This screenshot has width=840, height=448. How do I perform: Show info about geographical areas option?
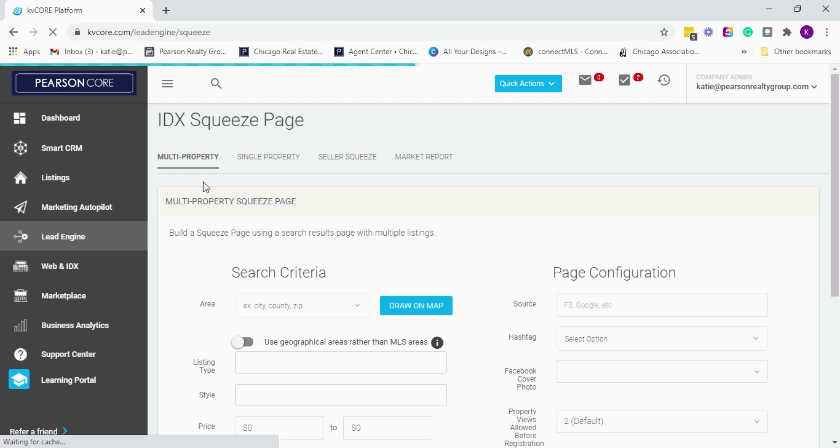[437, 342]
